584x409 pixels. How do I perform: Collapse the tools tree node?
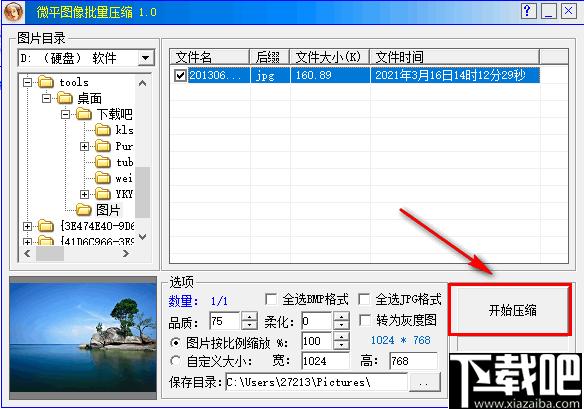pyautogui.click(x=28, y=82)
